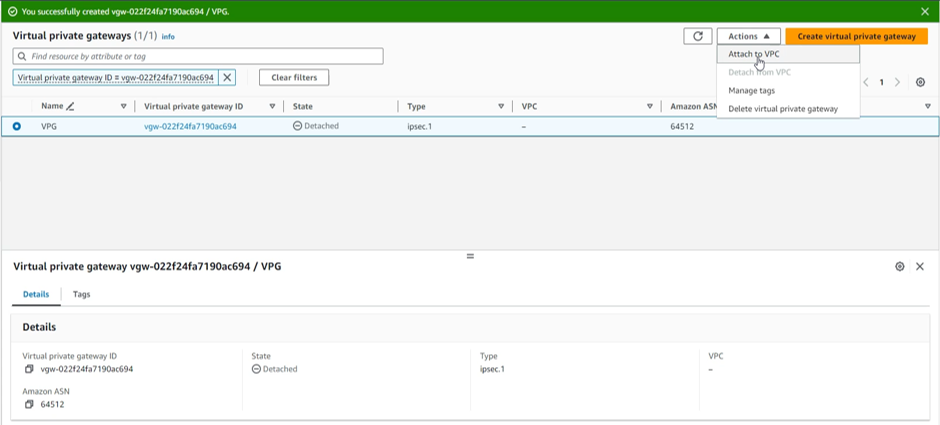The width and height of the screenshot is (940, 425).
Task: Copy the Amazon ASN value
Action: (30, 404)
